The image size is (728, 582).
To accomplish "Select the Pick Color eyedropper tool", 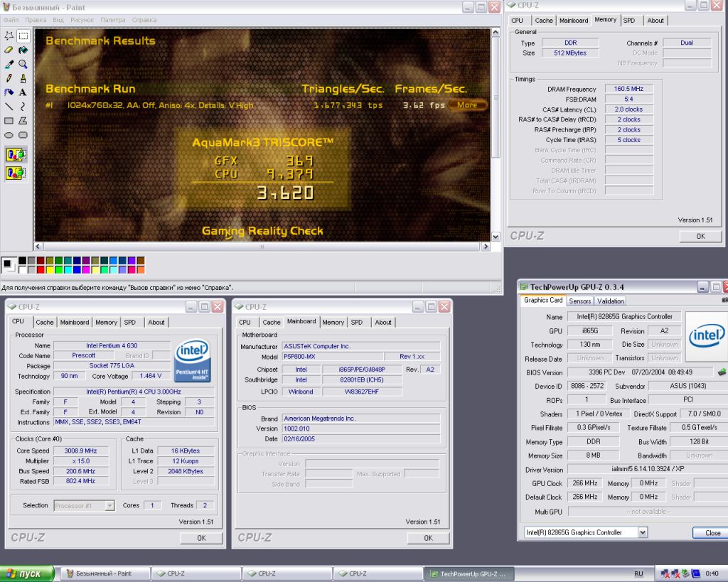I will click(x=9, y=64).
